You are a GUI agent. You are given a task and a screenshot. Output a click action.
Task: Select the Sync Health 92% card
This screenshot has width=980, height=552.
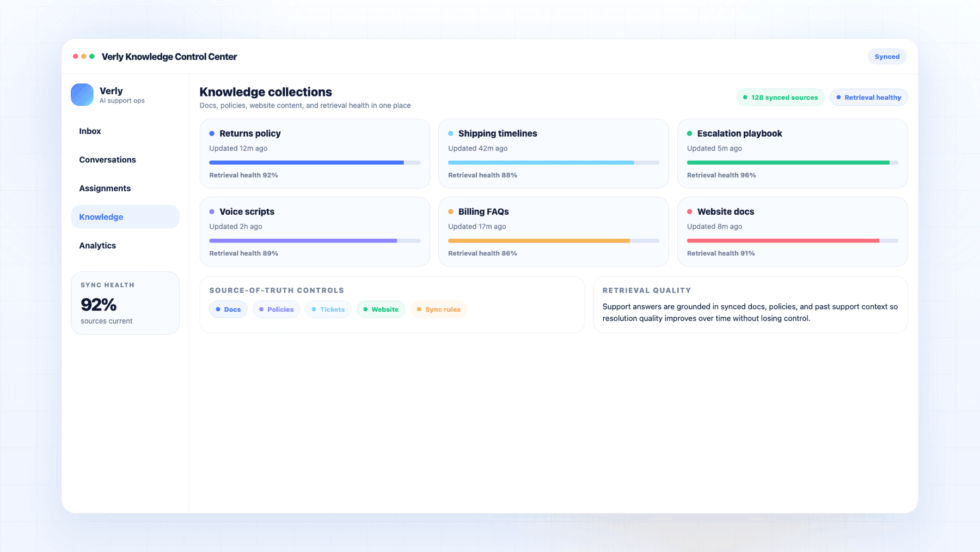point(125,302)
